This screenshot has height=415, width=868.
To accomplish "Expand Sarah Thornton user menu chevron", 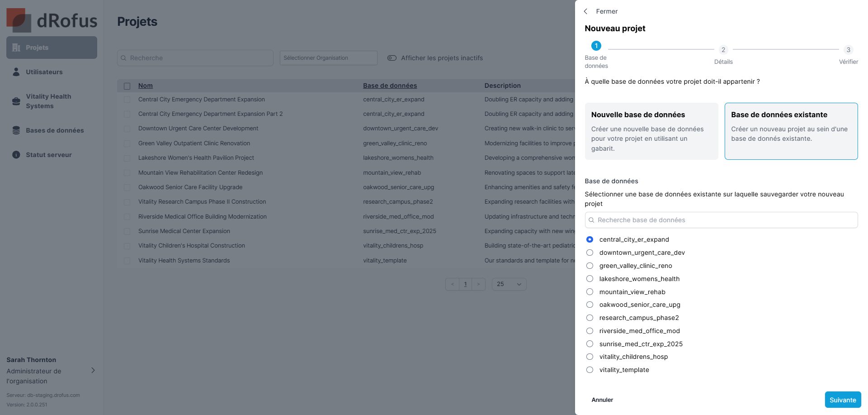I will click(x=93, y=370).
